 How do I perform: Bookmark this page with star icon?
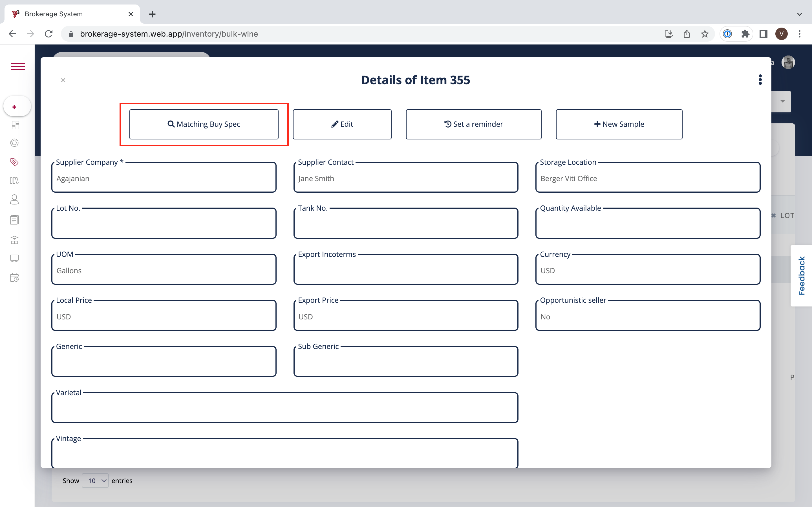(705, 34)
